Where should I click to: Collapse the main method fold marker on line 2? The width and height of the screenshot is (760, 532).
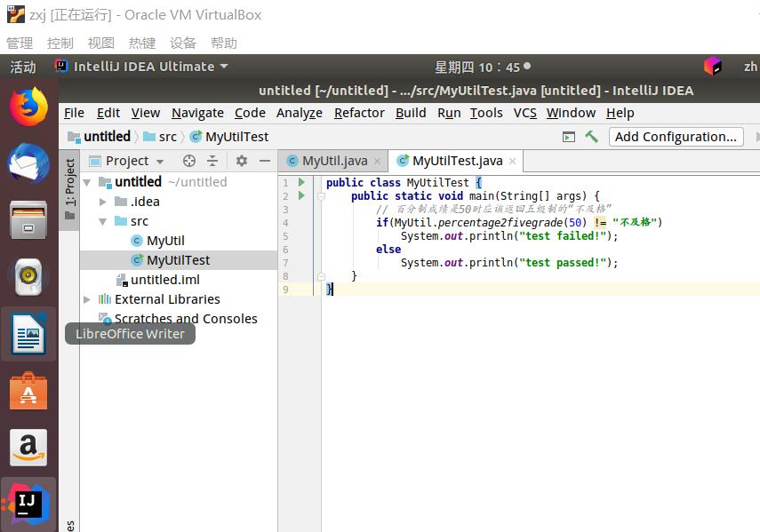[x=321, y=196]
